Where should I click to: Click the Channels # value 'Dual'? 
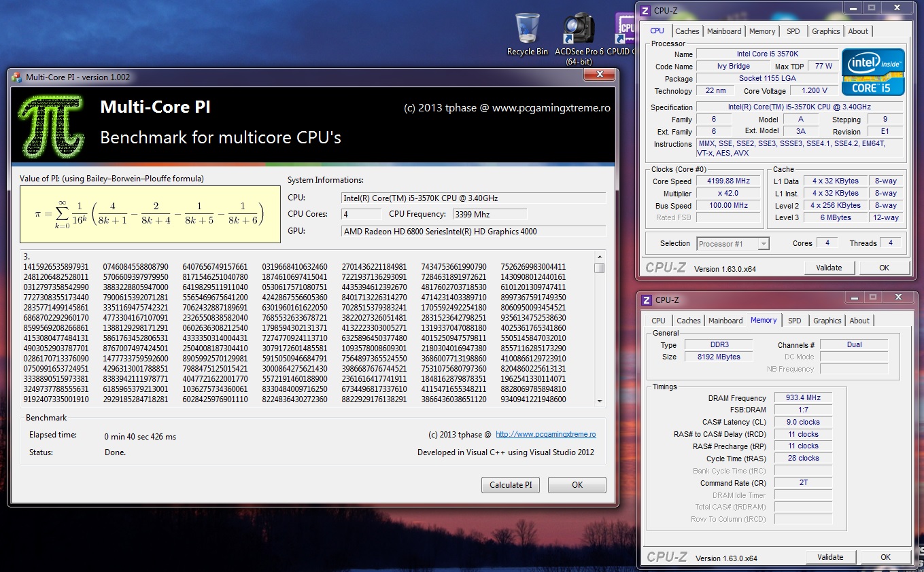click(854, 345)
